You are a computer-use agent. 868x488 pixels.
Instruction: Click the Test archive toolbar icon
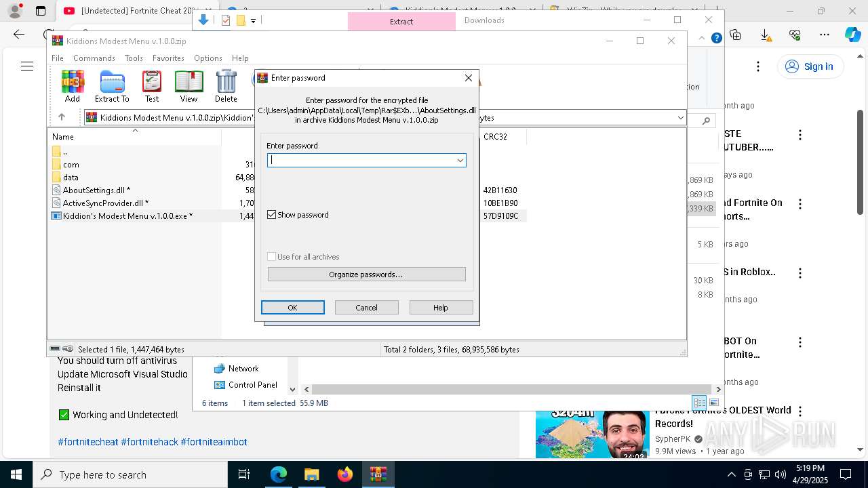(152, 86)
